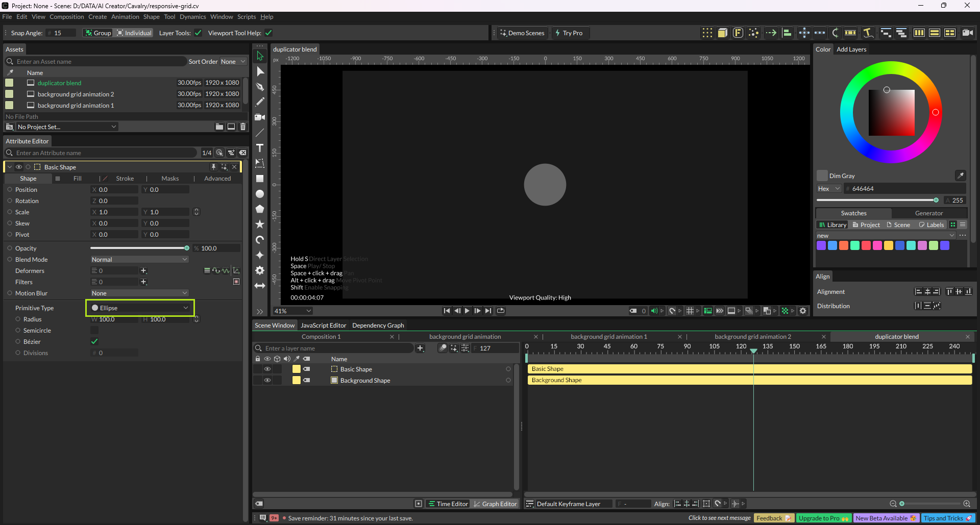Click the trash icon in Assets panel
Screen dimensions: 980x525
243,127
